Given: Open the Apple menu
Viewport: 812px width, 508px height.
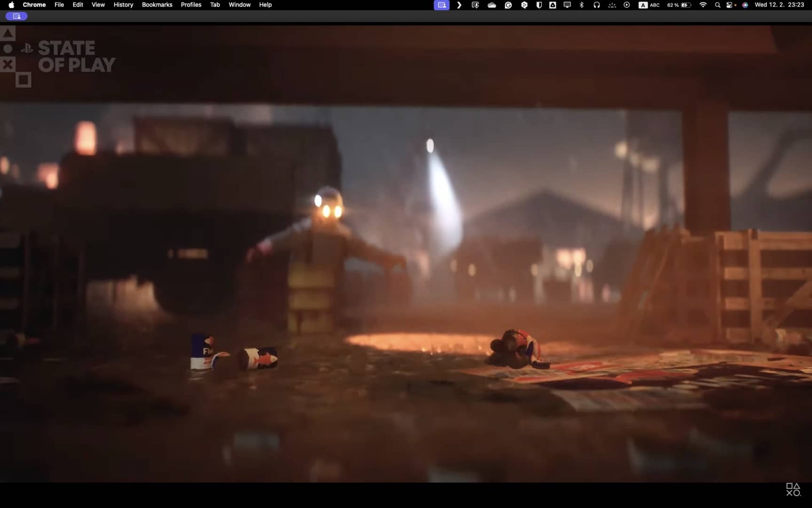Looking at the screenshot, I should coord(11,5).
